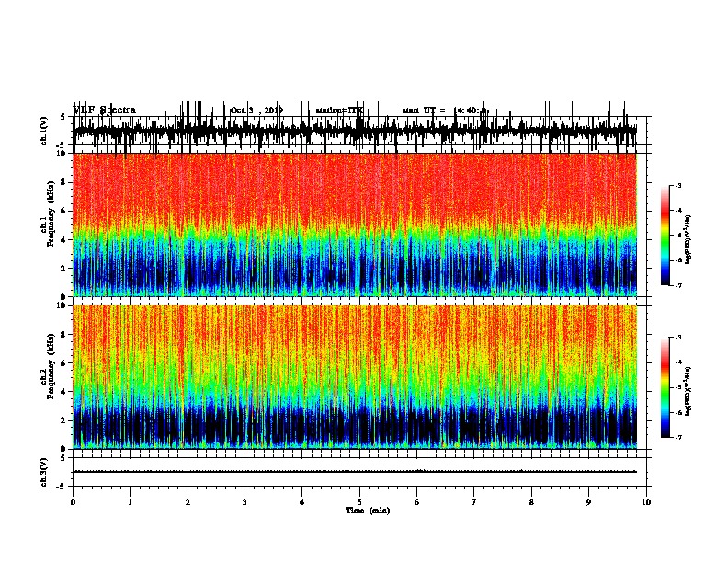Click the log(PSD) label beside ch.2 colorbar
This screenshot has height=563, width=728.
pos(688,391)
